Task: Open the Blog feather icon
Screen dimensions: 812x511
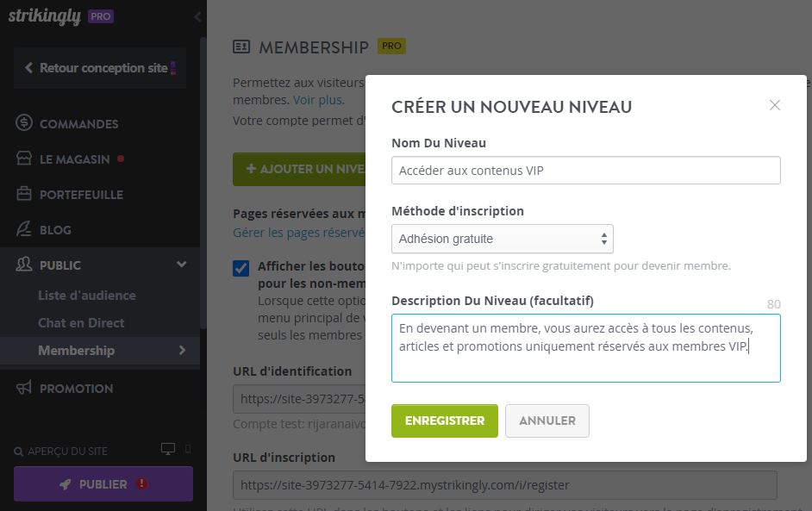Action: point(24,229)
